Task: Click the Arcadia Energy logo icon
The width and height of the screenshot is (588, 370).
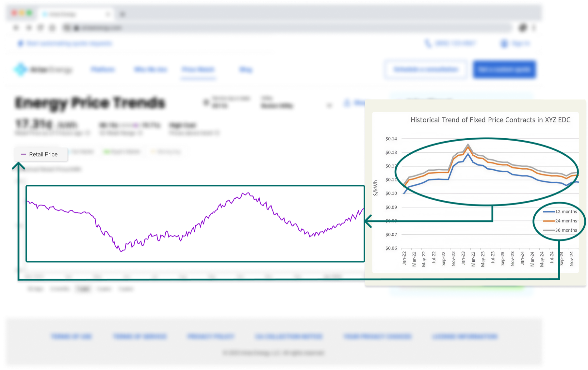Action: coord(20,69)
